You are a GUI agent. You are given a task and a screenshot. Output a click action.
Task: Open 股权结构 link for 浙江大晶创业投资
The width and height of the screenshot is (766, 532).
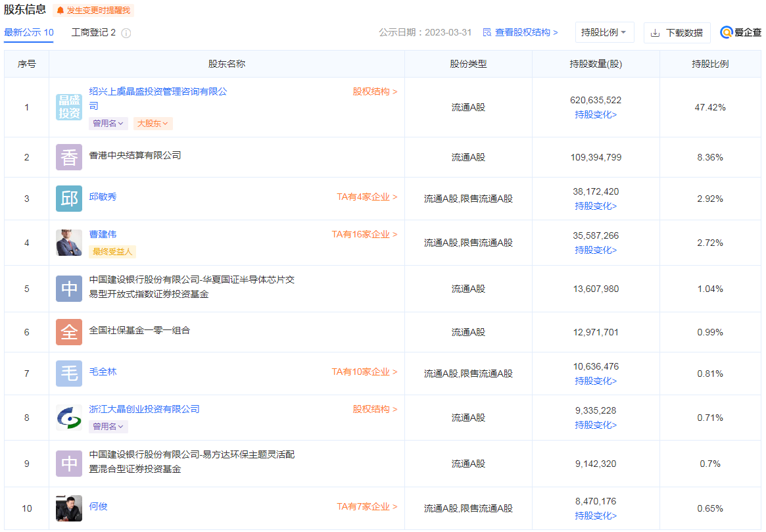pyautogui.click(x=375, y=410)
